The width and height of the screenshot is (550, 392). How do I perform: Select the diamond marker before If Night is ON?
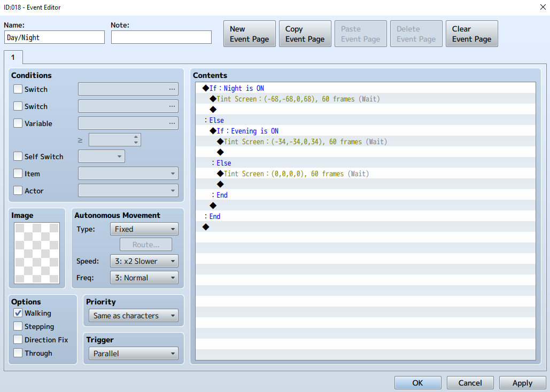[206, 88]
